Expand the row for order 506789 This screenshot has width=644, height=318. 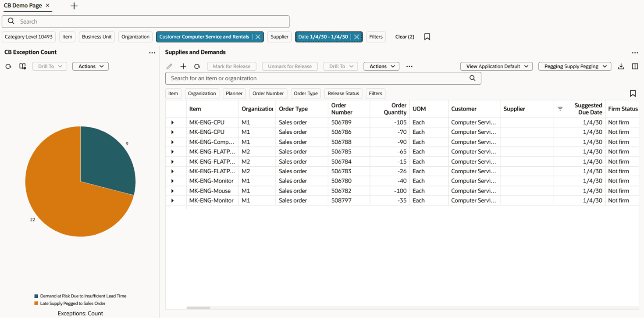tap(172, 122)
